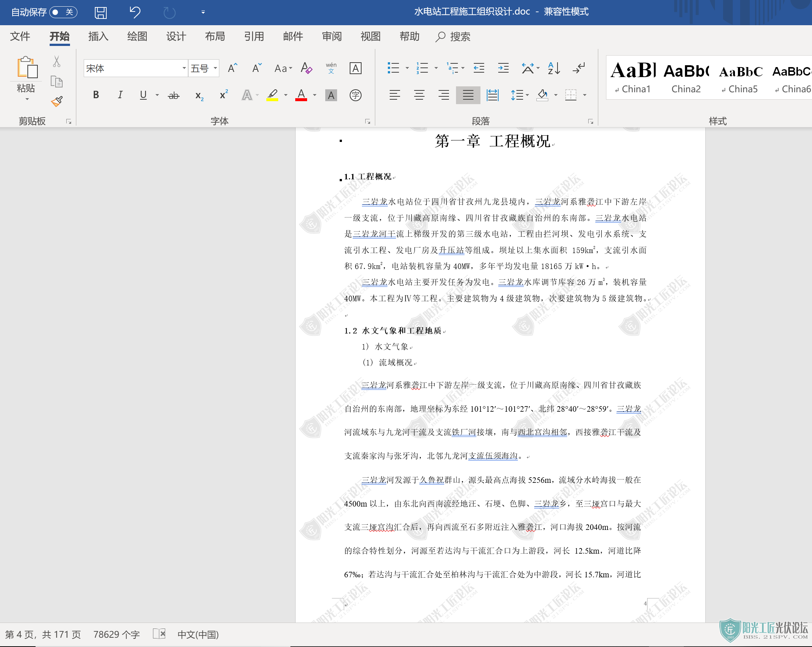The width and height of the screenshot is (812, 647).
Task: Center the paragraph text
Action: click(419, 95)
